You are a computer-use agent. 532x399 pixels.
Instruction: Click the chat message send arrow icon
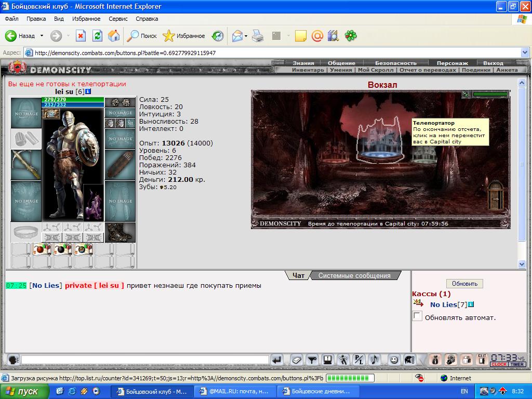tap(277, 360)
